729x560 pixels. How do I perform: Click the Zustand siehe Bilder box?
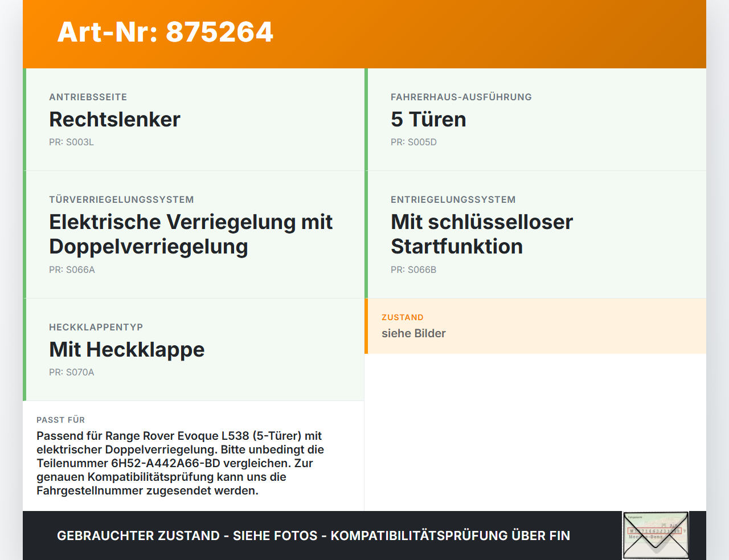click(535, 326)
